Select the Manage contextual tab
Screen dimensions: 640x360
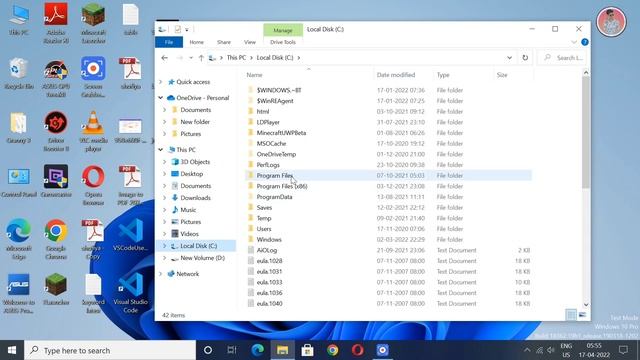tap(283, 30)
